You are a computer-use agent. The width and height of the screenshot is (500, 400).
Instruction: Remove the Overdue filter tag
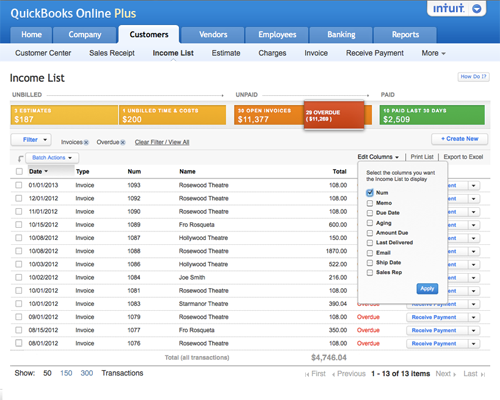coord(123,142)
